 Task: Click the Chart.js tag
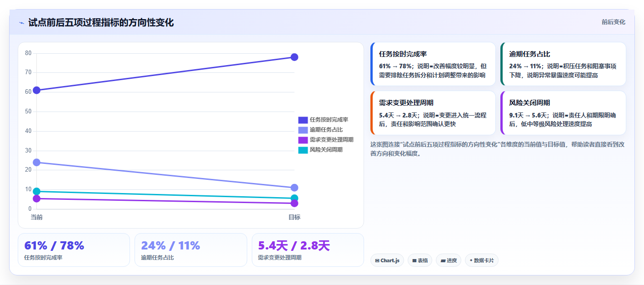[387, 260]
